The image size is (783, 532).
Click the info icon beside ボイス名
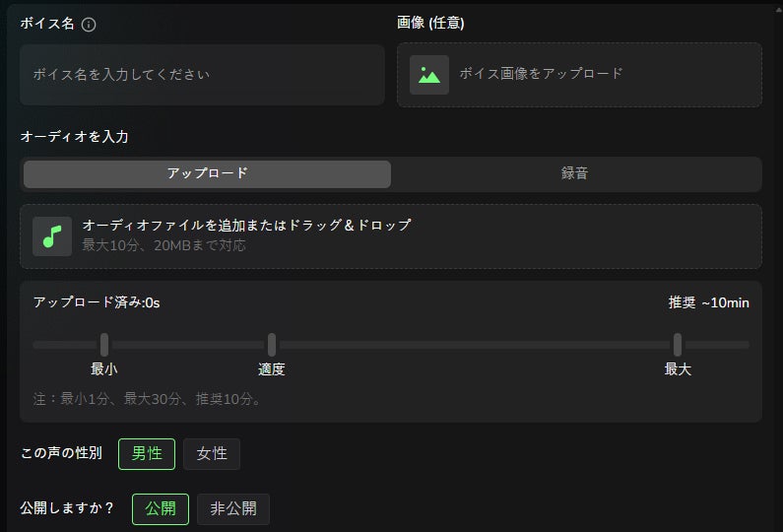pyautogui.click(x=89, y=25)
